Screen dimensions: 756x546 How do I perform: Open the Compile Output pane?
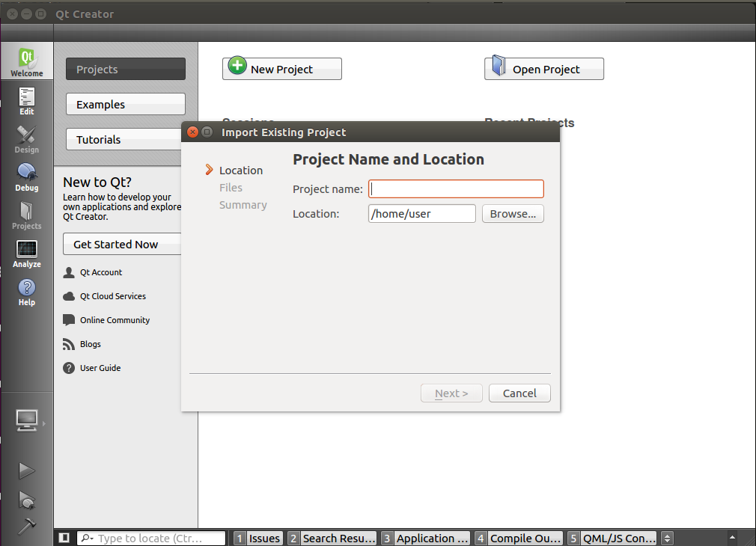click(x=519, y=539)
